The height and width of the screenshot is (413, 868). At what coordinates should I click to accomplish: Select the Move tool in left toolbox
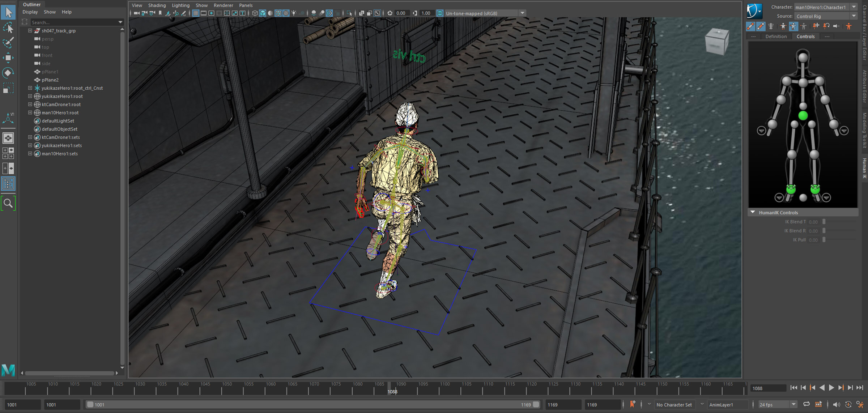(8, 58)
